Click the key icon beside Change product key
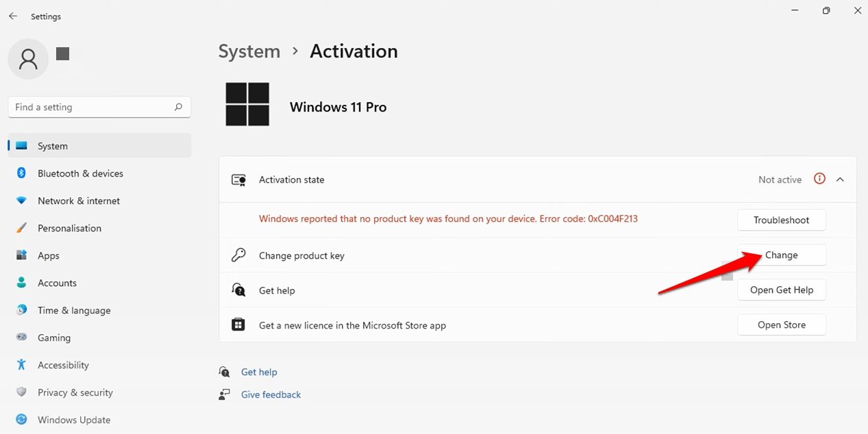The height and width of the screenshot is (434, 868). click(x=238, y=255)
